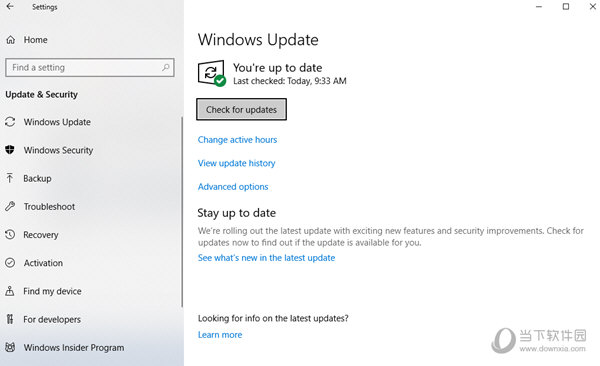
Task: Open the Windows Insider Program section
Action: coord(74,348)
